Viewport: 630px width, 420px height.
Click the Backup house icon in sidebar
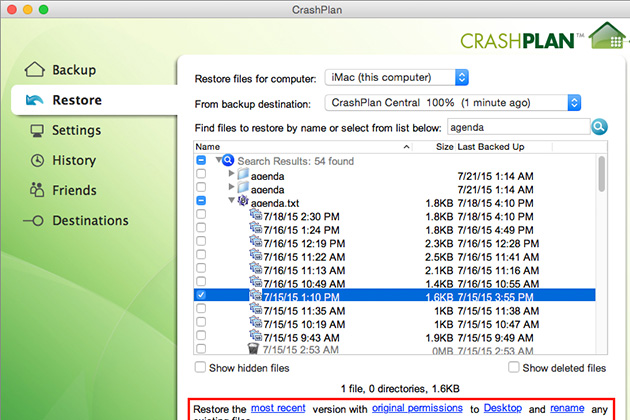click(x=35, y=70)
